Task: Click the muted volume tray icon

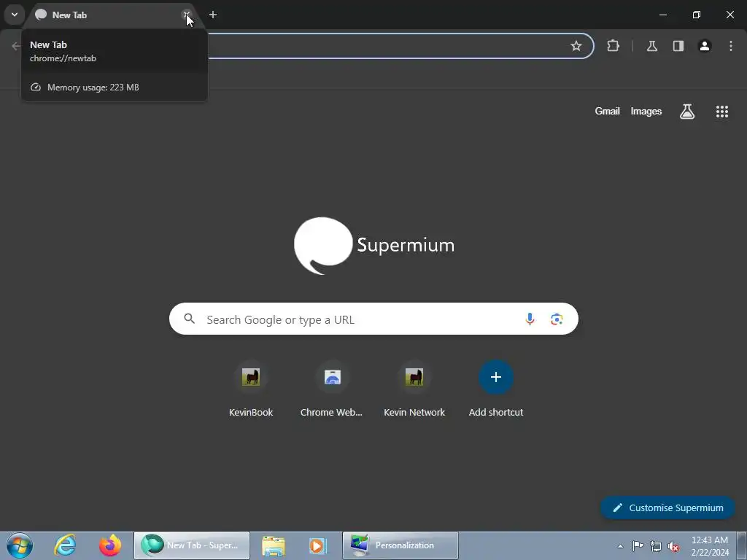Action: pos(673,547)
